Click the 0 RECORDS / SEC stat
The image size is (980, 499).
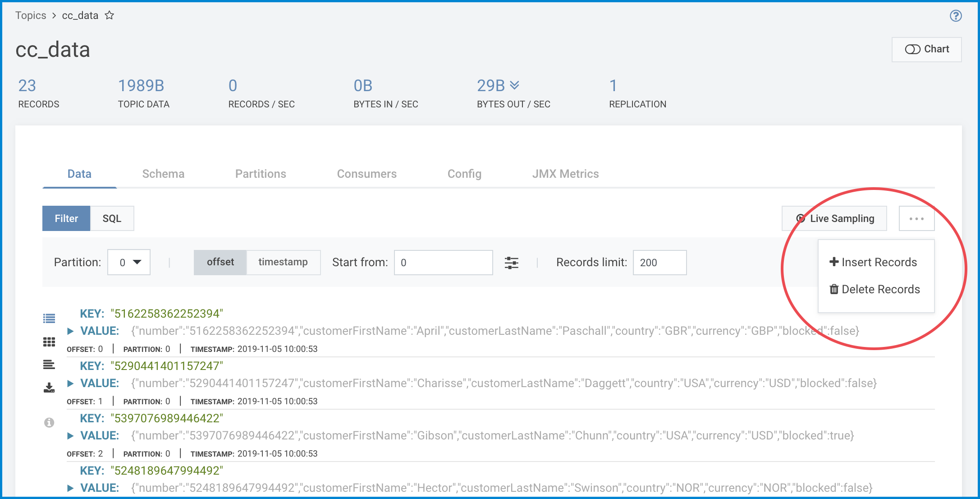[x=261, y=93]
